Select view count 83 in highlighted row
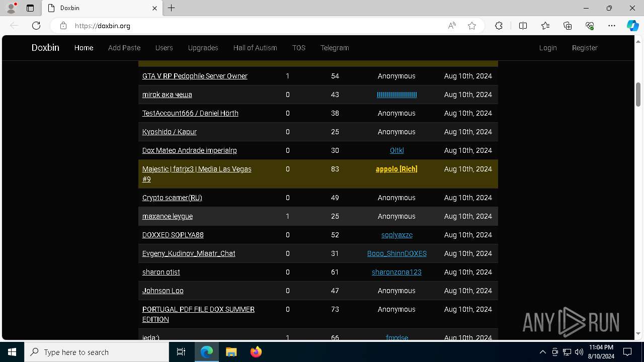Screen dimensions: 644x362 point(335,169)
